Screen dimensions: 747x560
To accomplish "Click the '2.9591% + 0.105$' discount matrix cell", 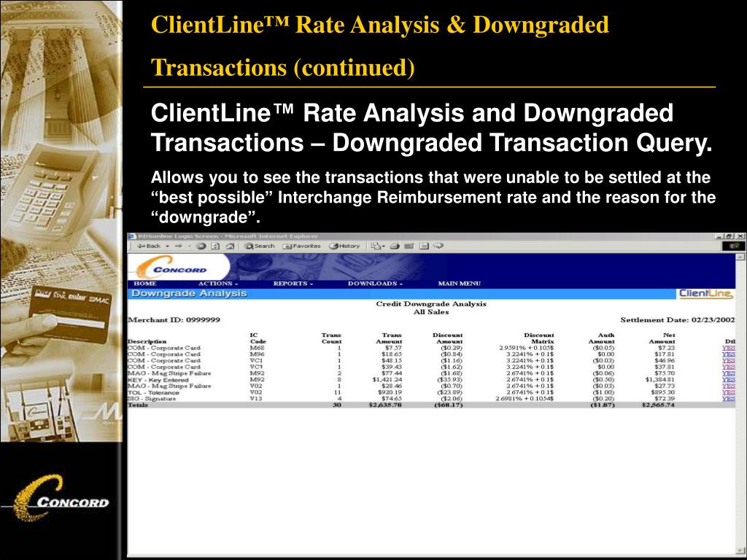I will pyautogui.click(x=526, y=348).
